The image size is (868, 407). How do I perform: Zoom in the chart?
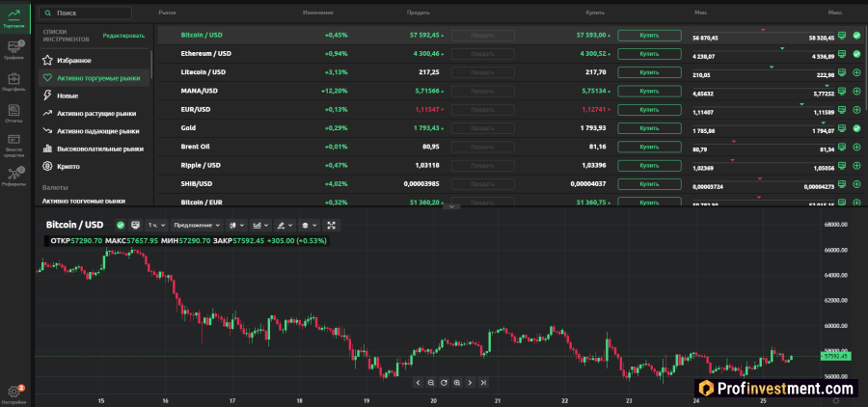tap(457, 383)
